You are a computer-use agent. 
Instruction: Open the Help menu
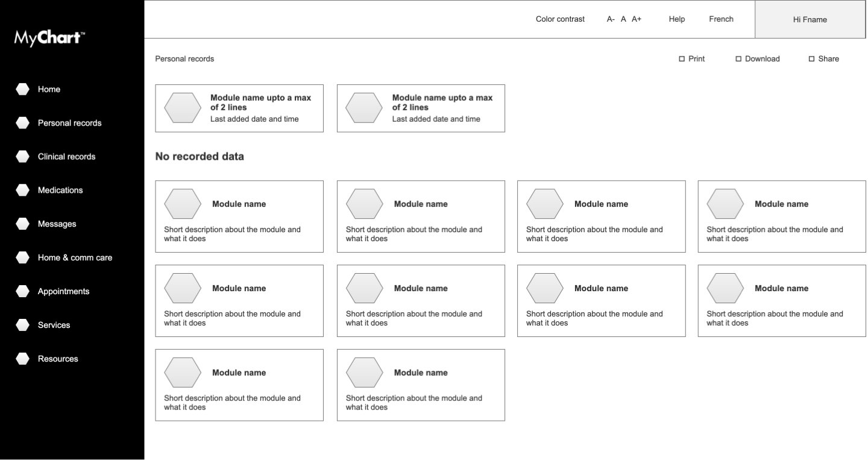coord(676,19)
